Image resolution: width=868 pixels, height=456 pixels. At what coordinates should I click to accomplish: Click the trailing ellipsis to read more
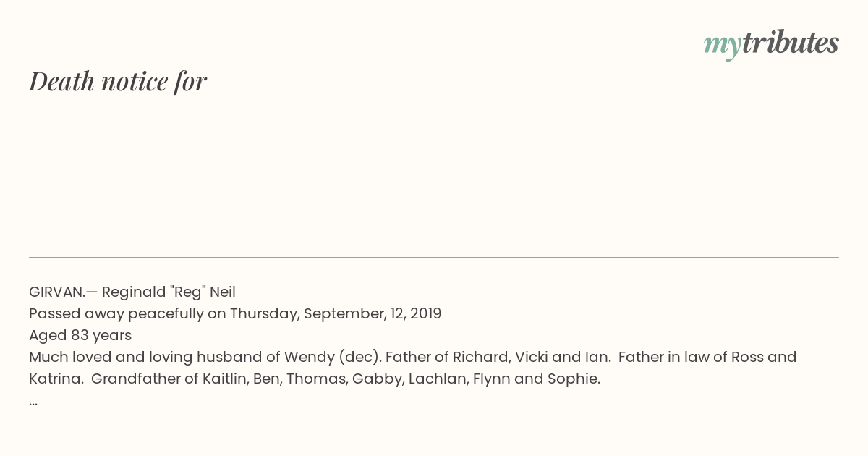33,401
